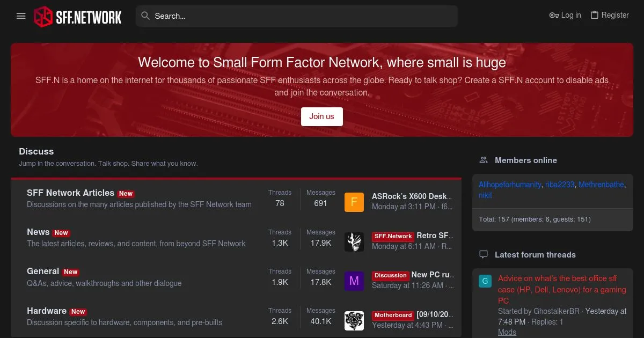Click the purple M user avatar
Image resolution: width=644 pixels, height=338 pixels.
point(354,281)
